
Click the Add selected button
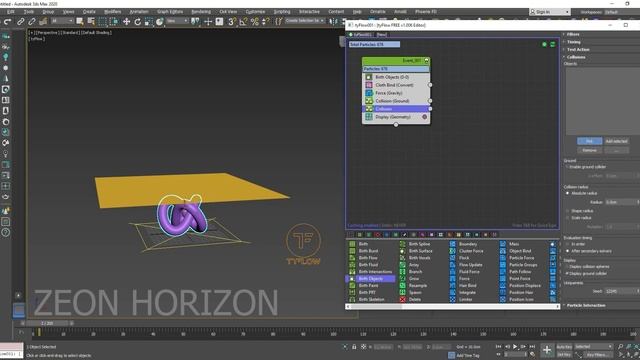click(x=616, y=141)
